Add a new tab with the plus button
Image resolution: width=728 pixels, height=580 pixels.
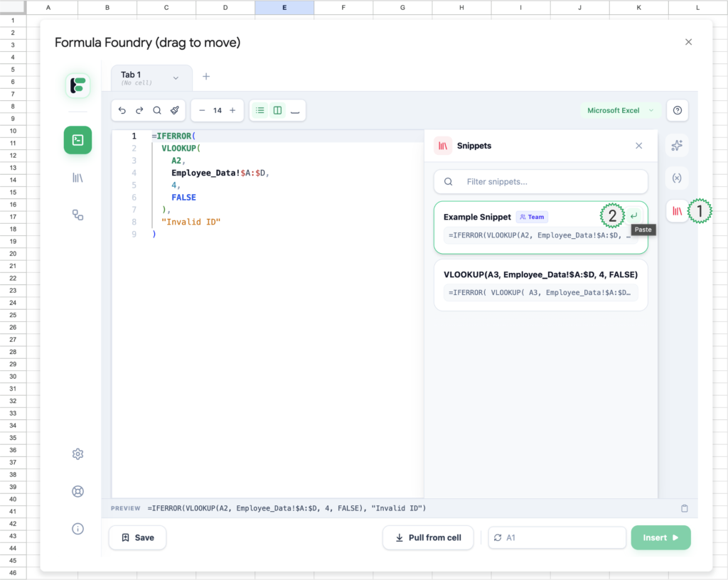tap(206, 77)
